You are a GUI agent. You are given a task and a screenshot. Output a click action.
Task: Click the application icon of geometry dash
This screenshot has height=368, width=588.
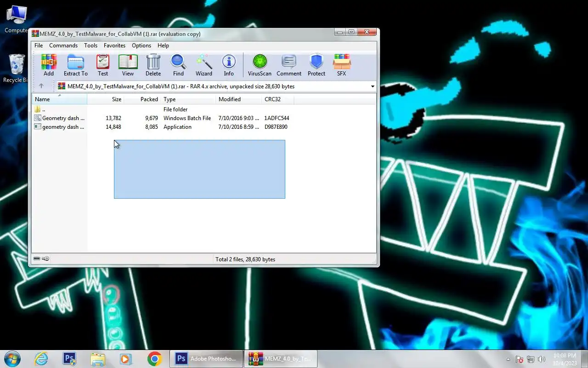[x=38, y=127]
